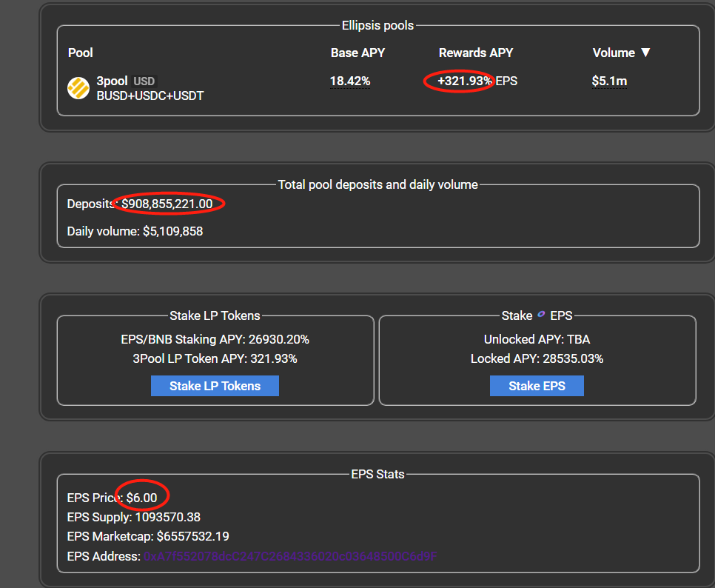Click the Daily volume $5,109,858 text

pyautogui.click(x=135, y=231)
